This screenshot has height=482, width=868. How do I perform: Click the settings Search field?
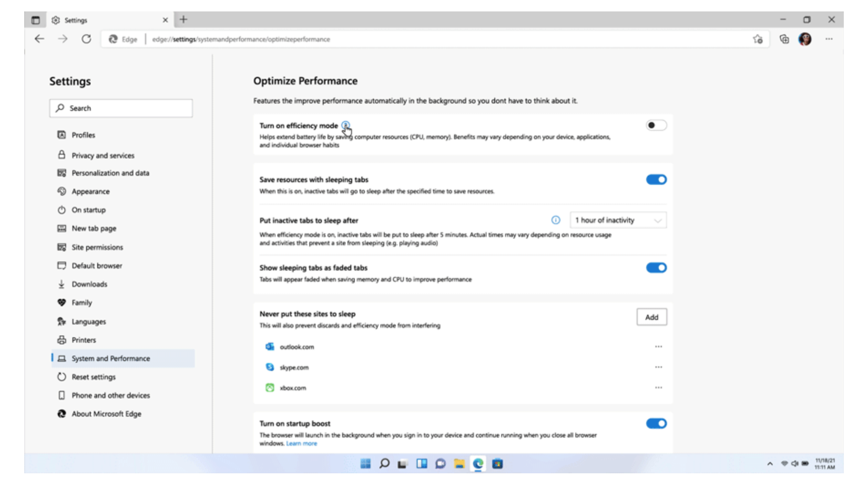click(121, 108)
